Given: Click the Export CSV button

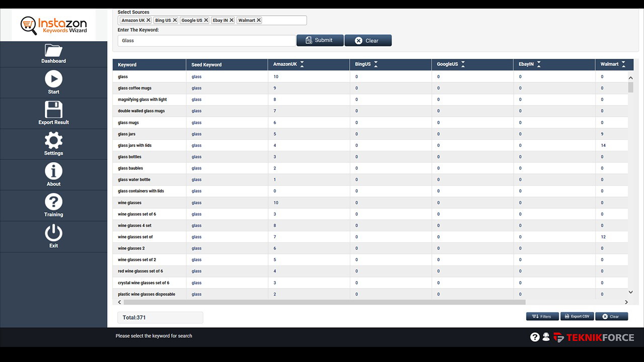Looking at the screenshot, I should pyautogui.click(x=577, y=316).
